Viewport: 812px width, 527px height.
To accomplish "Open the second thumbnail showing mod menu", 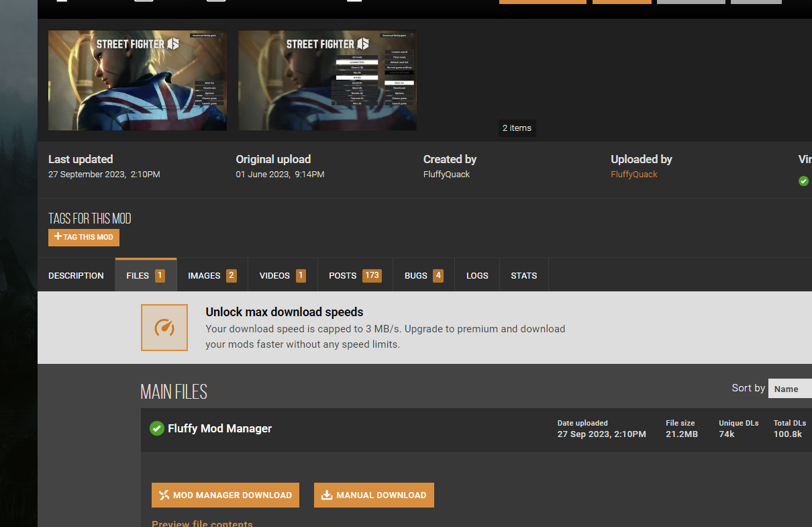I will click(327, 81).
